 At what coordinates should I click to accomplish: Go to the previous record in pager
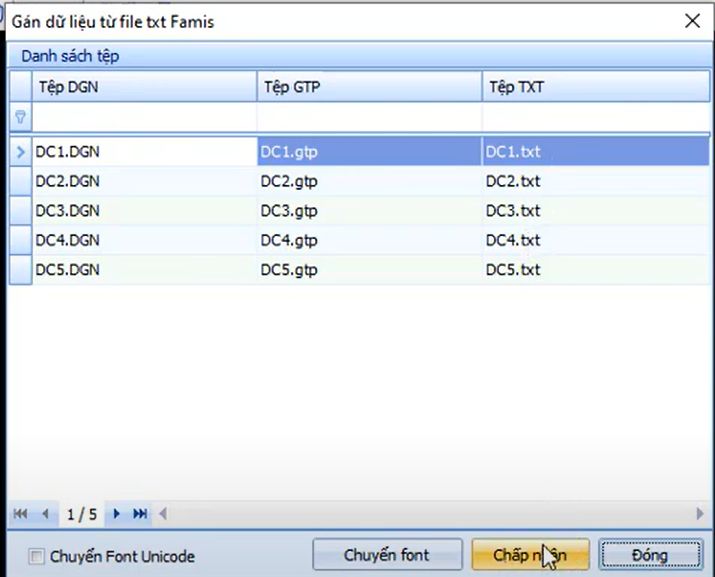45,514
